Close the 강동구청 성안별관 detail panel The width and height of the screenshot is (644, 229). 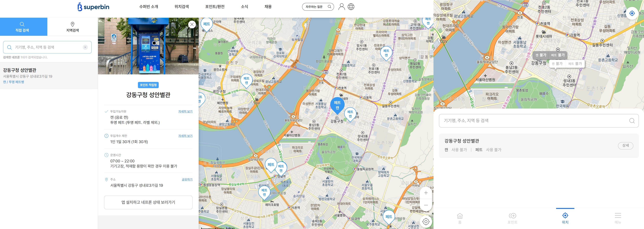(192, 24)
